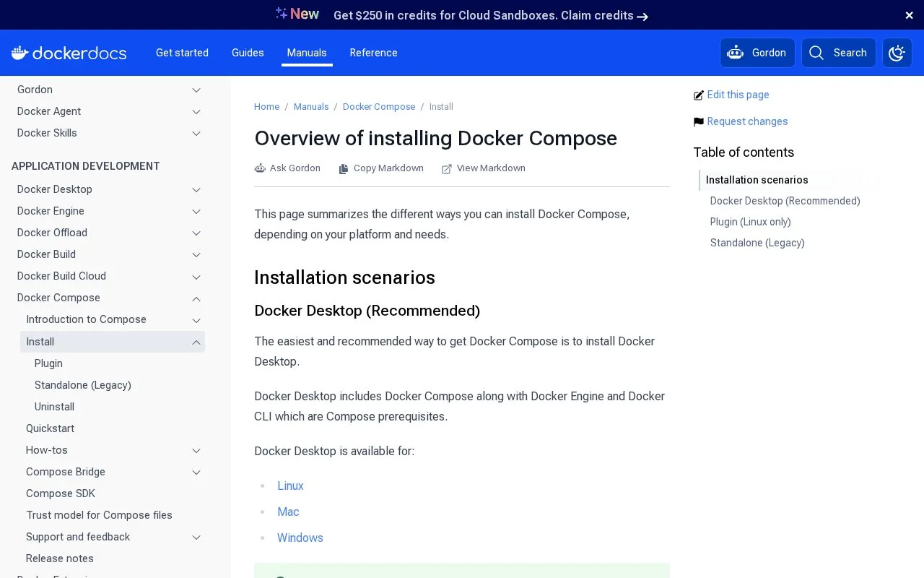Open the Get started nav item

coord(182,53)
